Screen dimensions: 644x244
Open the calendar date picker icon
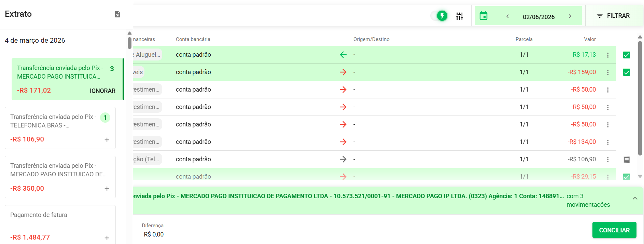(x=484, y=16)
